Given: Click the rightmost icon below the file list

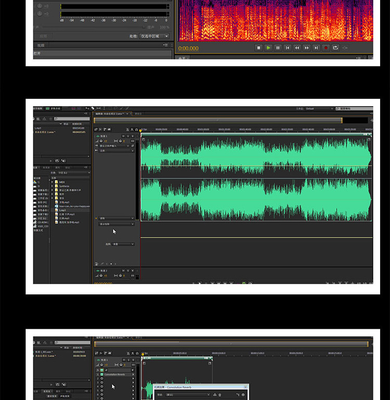Looking at the screenshot, I should click(x=63, y=161).
